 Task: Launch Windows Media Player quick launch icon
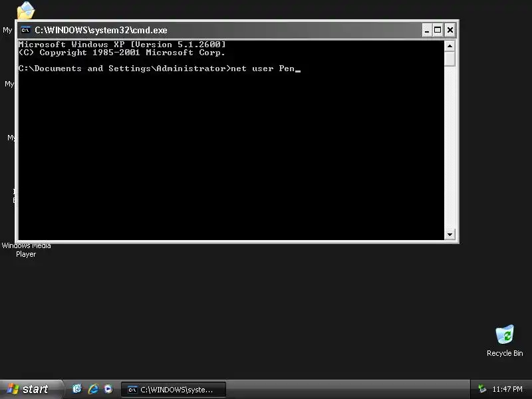tap(108, 389)
